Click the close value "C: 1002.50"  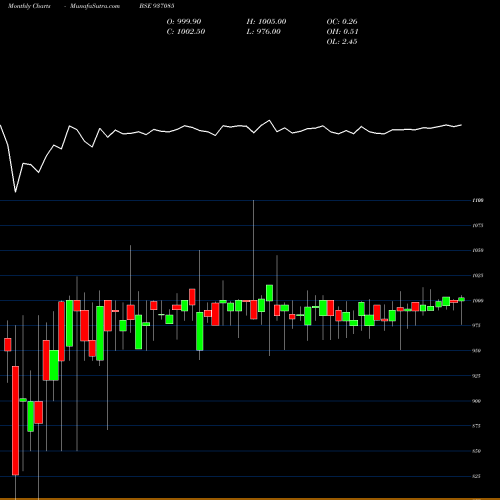(186, 31)
